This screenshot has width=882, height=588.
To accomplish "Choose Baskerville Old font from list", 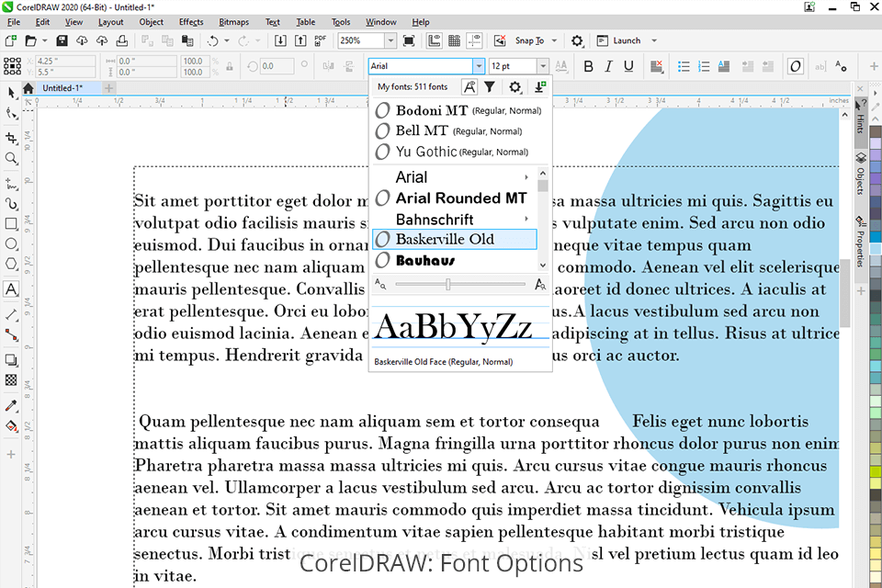I will click(455, 239).
